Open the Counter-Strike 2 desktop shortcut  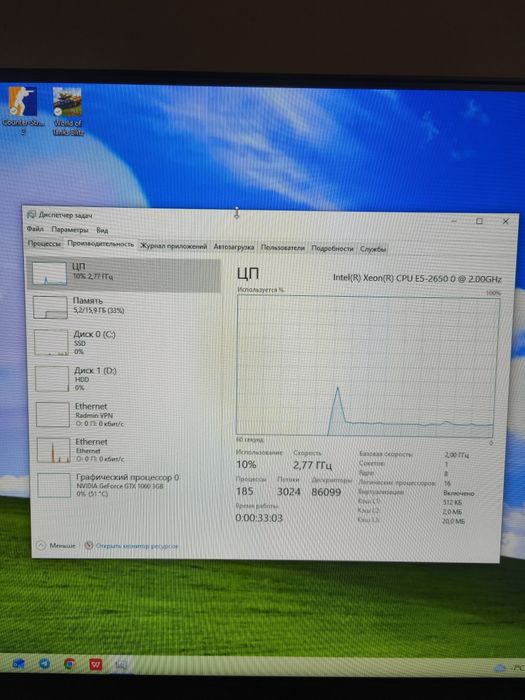click(23, 109)
